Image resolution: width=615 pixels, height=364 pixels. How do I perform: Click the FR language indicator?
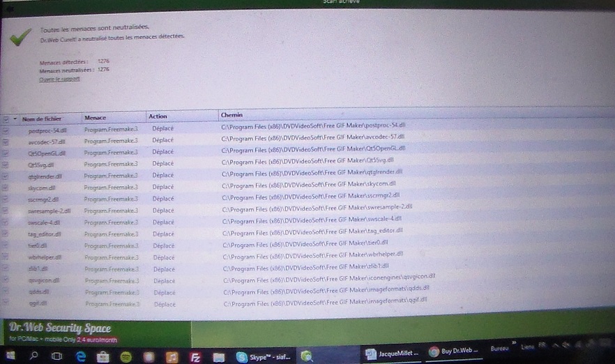tap(542, 345)
